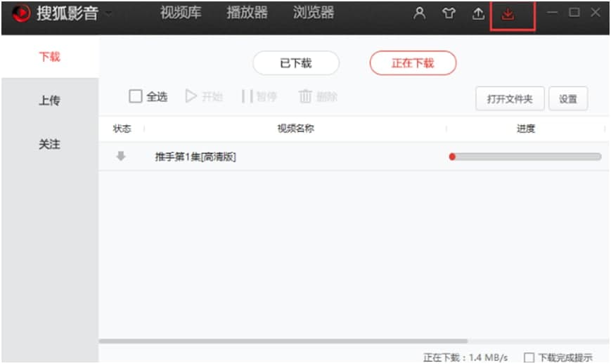Click the 删除 delete trash button
Screen dimensions: 611x364
point(318,96)
